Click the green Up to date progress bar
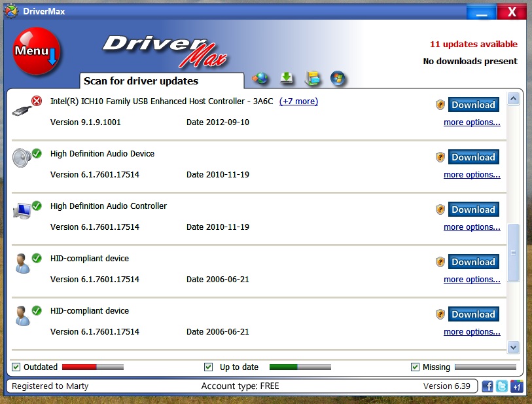This screenshot has width=532, height=404. (x=300, y=367)
